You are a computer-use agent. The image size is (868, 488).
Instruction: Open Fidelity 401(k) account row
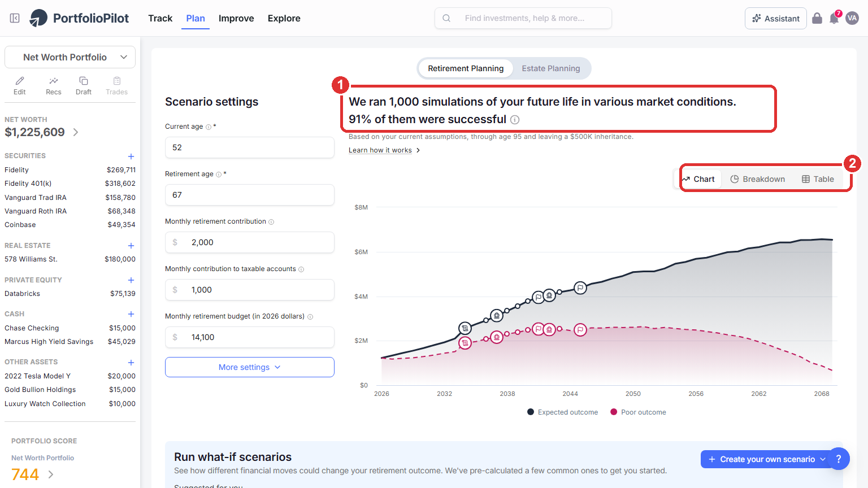[x=70, y=184]
